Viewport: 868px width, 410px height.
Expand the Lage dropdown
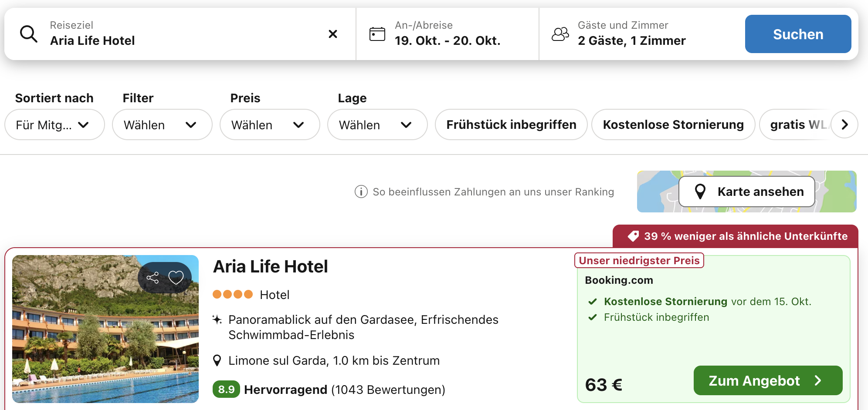coord(377,125)
